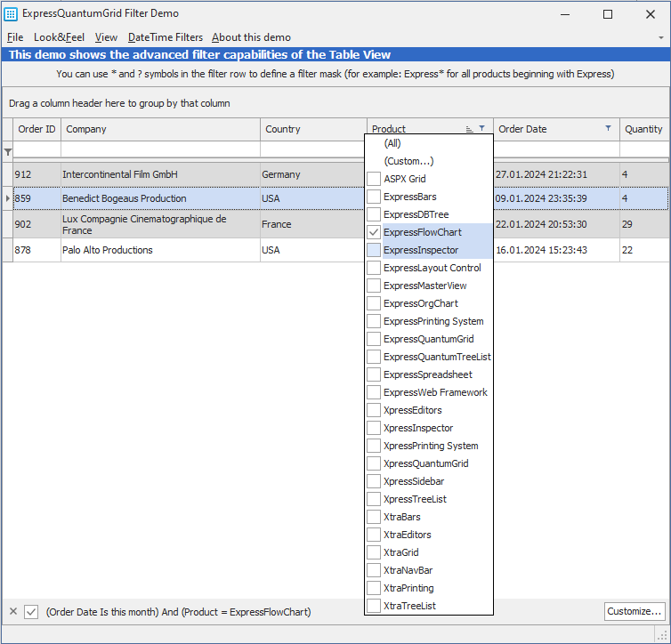Check the XpressEditors item
This screenshot has height=644, width=671.
coord(374,410)
